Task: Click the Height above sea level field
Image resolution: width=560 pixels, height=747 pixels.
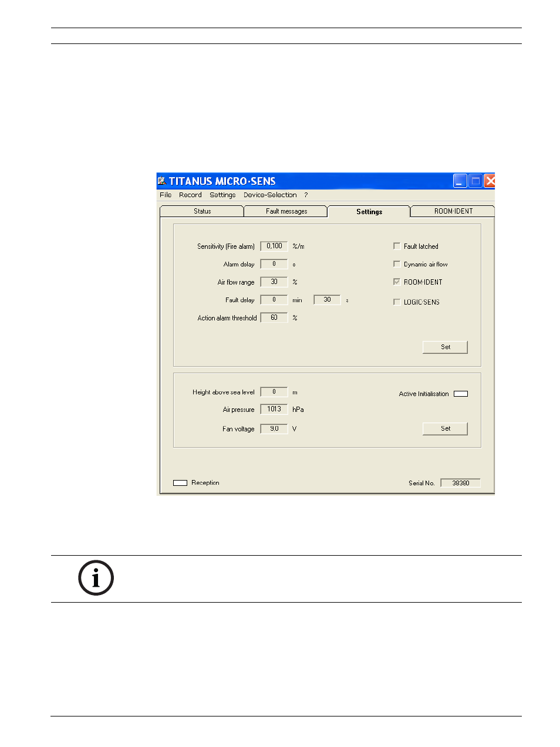Action: tap(274, 392)
